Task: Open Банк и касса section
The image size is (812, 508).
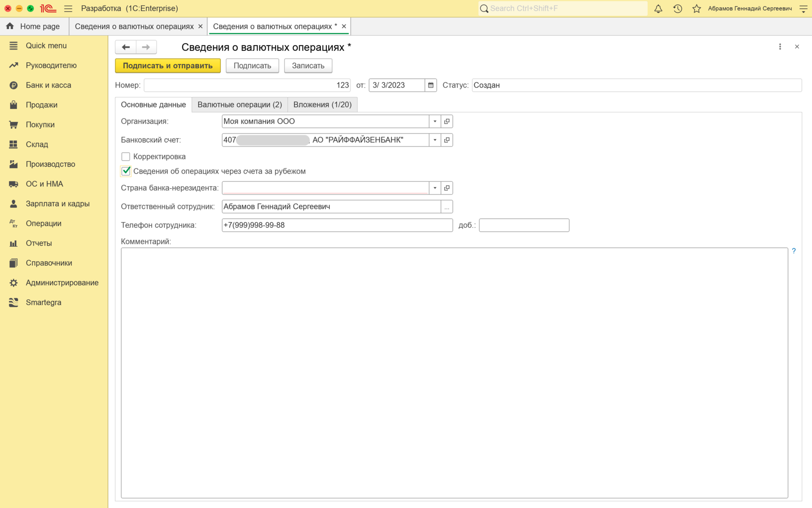Action: (48, 85)
